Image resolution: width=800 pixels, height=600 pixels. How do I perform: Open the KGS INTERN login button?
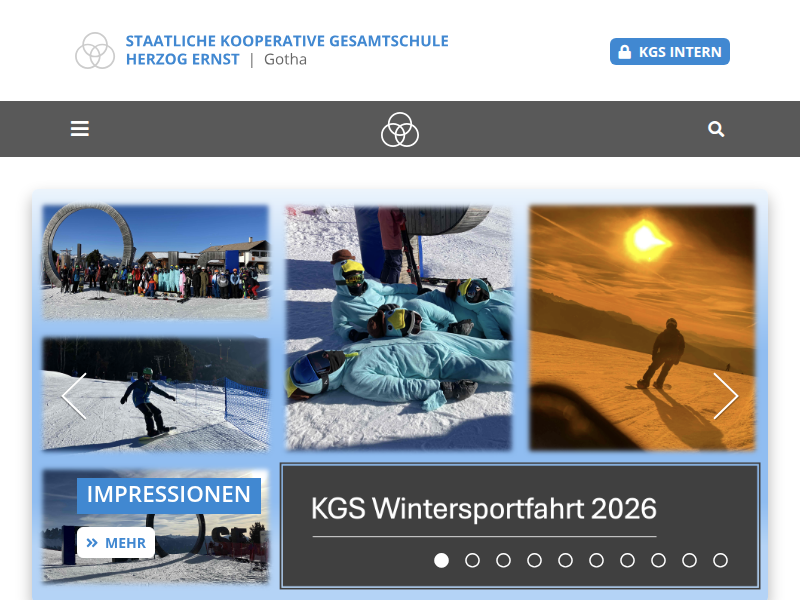[x=669, y=52]
